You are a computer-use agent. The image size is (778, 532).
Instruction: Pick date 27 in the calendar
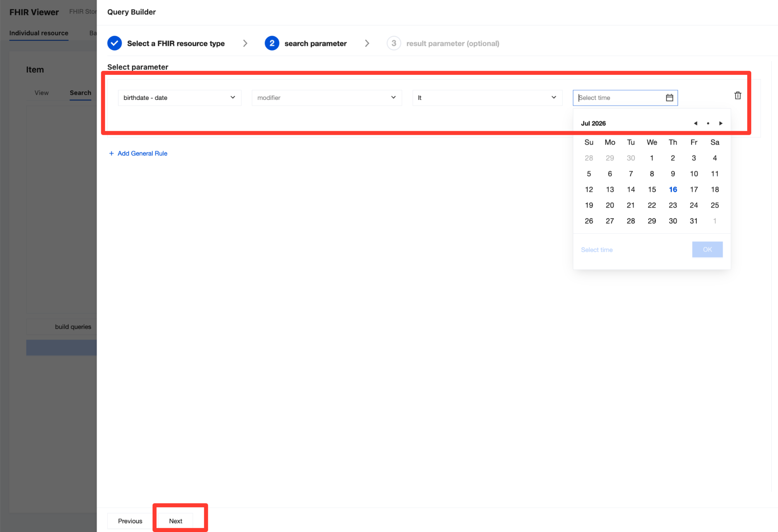(x=610, y=221)
